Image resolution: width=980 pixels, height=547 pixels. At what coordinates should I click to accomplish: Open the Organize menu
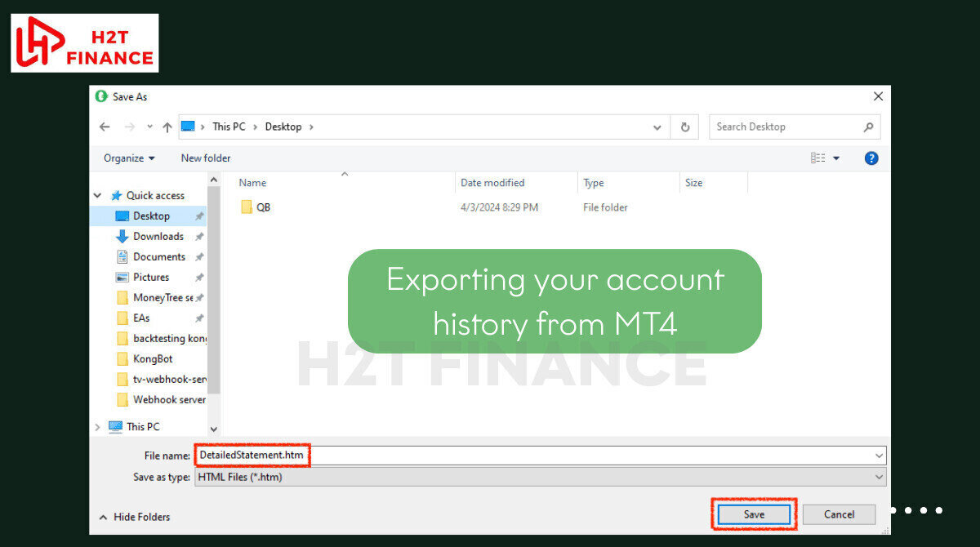point(128,158)
